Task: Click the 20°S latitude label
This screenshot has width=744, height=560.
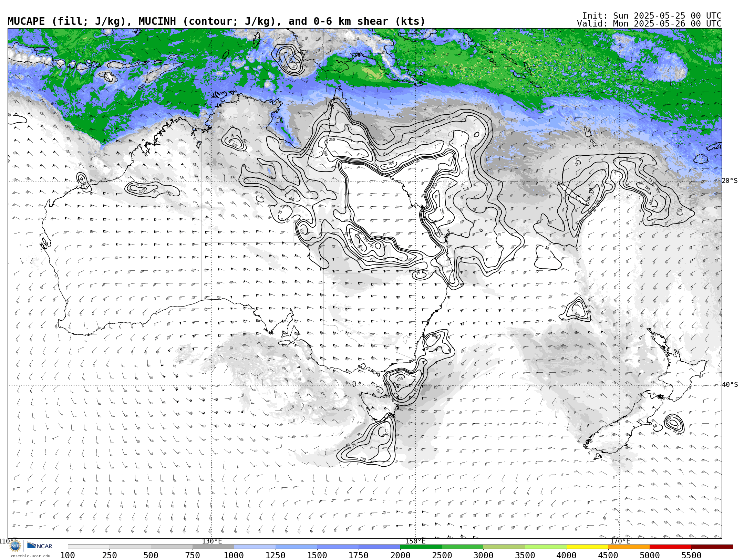Action: pyautogui.click(x=730, y=181)
